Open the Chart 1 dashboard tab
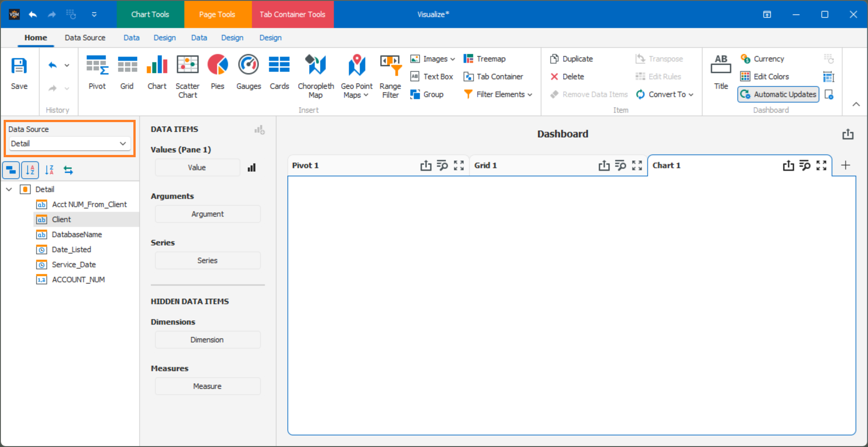 666,165
